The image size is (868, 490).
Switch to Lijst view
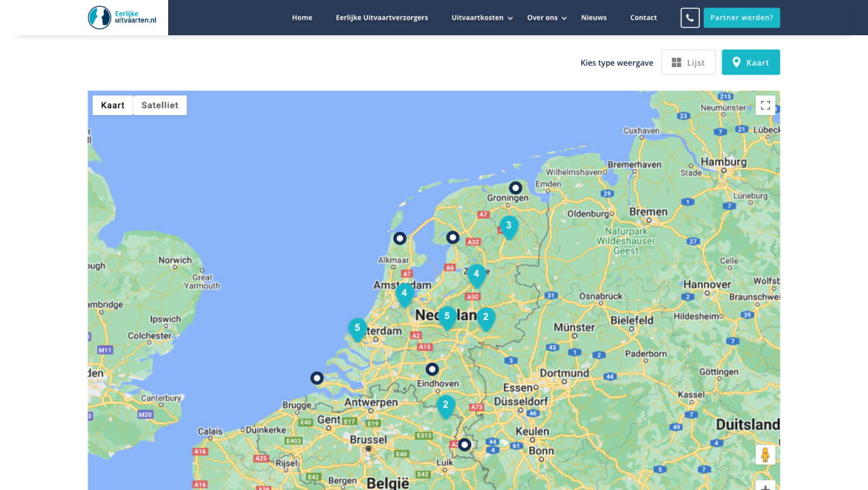coord(688,62)
